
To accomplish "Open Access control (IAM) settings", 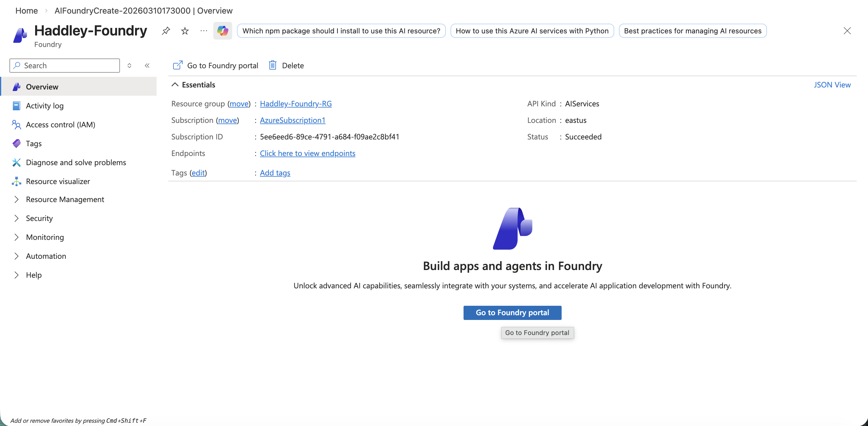I will pyautogui.click(x=61, y=124).
